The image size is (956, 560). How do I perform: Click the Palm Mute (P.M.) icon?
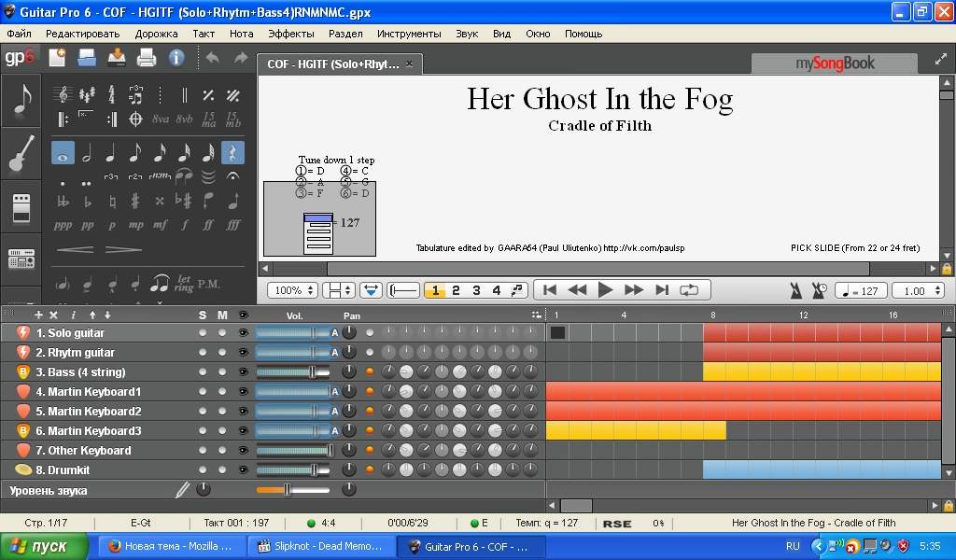coord(209,283)
